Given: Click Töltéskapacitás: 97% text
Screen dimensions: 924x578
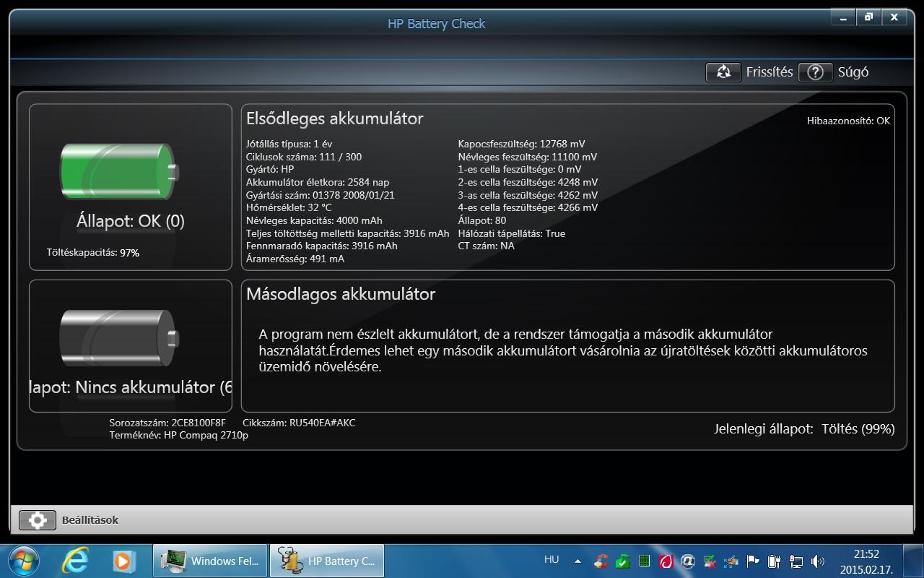Looking at the screenshot, I should pyautogui.click(x=93, y=253).
